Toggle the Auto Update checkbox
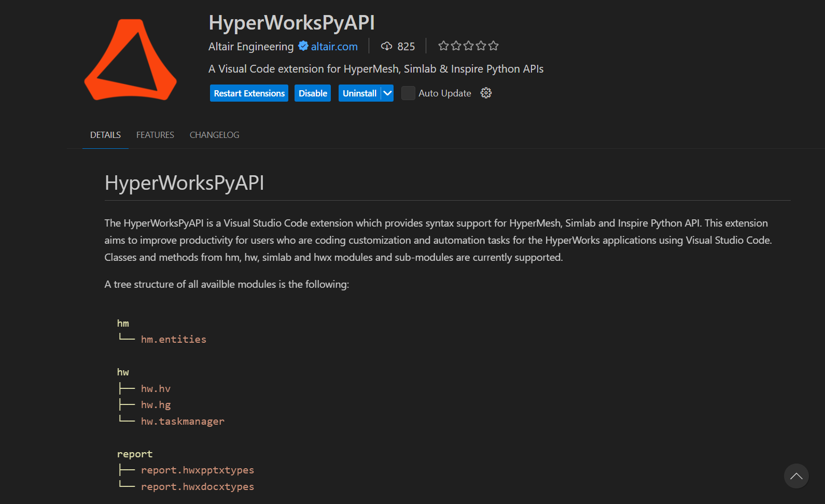 [408, 93]
